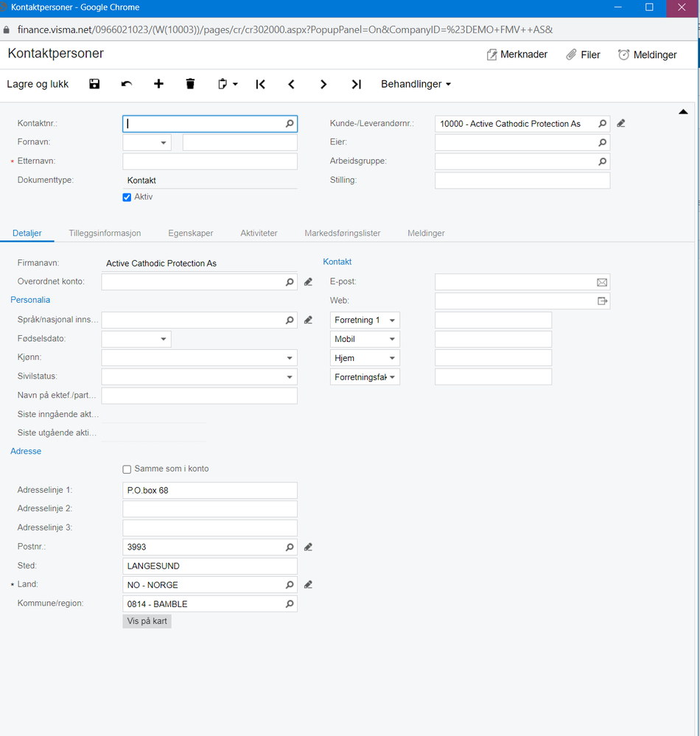Open the clipboard copy-paste menu
The width and height of the screenshot is (700, 736).
click(228, 84)
